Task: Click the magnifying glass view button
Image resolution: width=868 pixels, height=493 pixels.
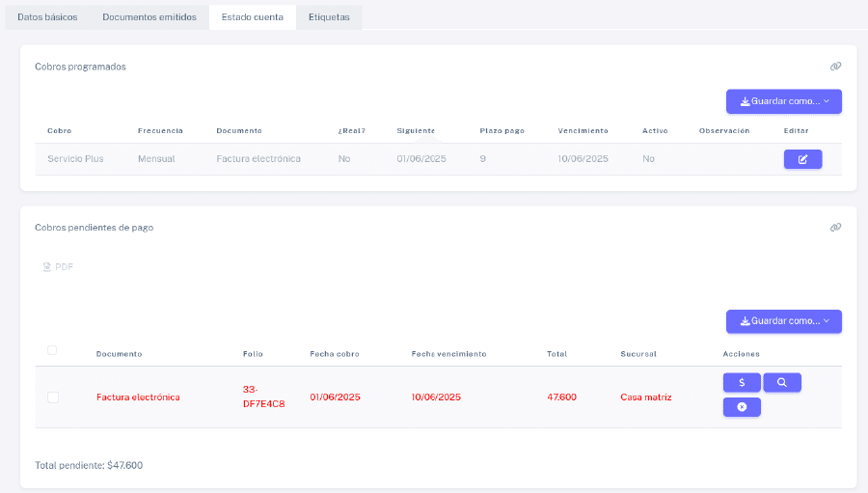Action: pos(781,382)
